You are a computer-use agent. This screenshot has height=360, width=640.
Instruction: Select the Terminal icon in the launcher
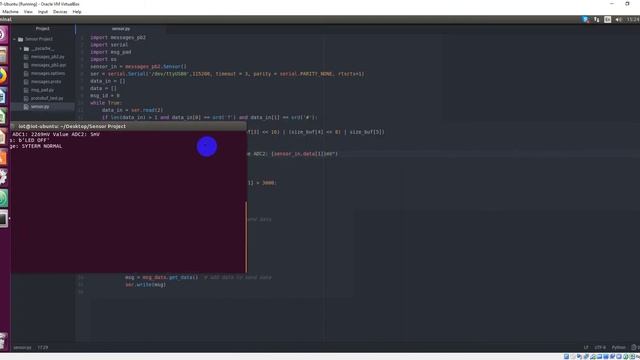point(2,219)
